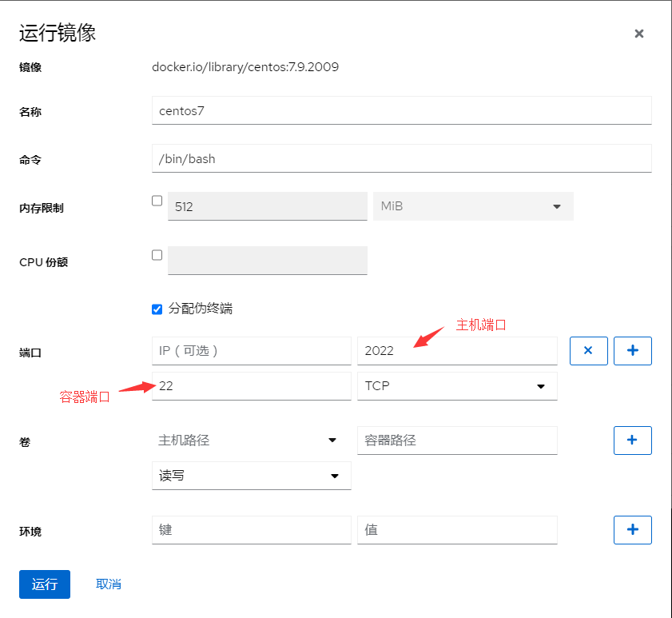
Task: Click the host port field showing 2022
Action: 457,350
